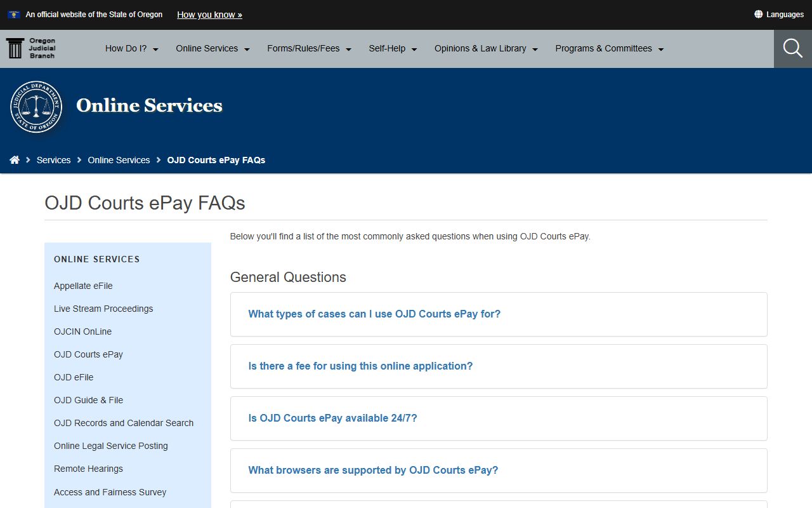Go to Online Services breadcrumb link
This screenshot has width=812, height=508.
[119, 160]
